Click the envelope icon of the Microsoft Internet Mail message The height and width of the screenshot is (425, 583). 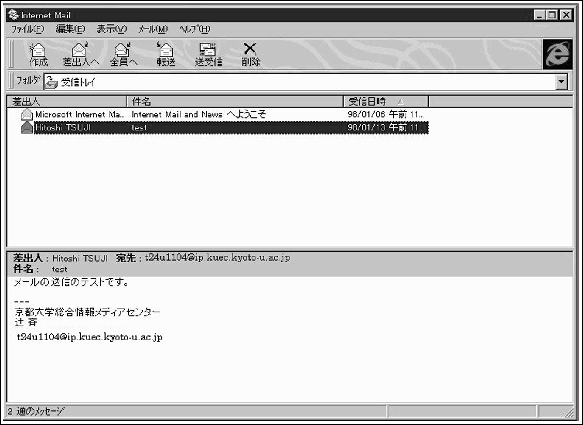[x=27, y=115]
